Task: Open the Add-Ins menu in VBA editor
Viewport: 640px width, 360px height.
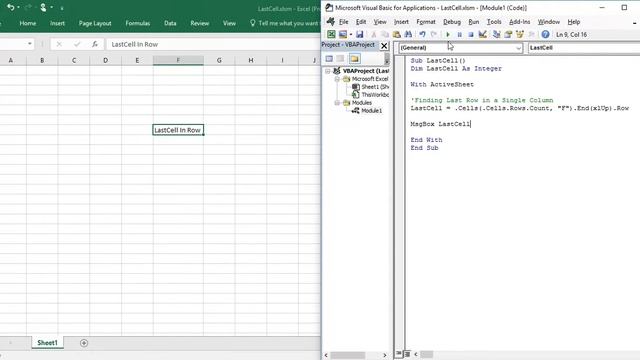Action: [x=520, y=22]
